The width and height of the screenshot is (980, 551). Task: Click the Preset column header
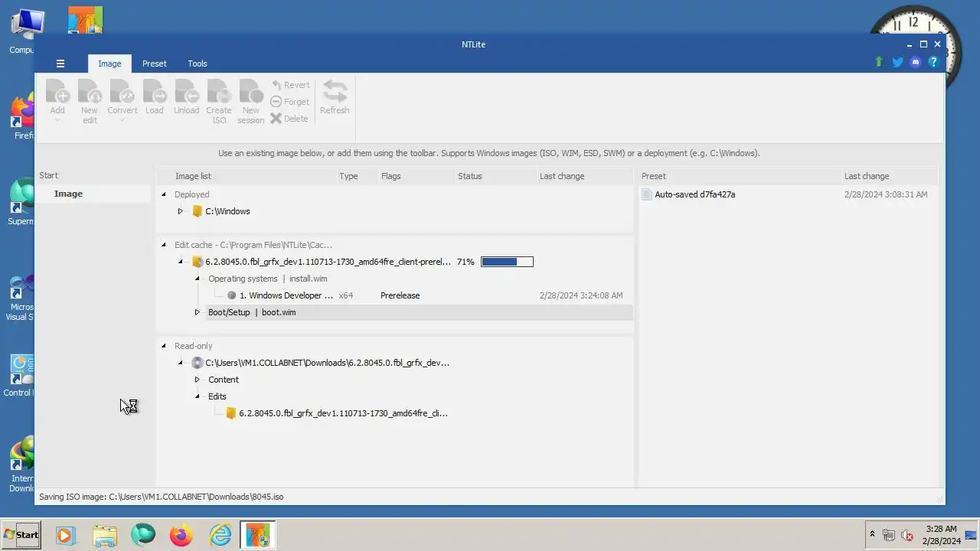coord(740,176)
